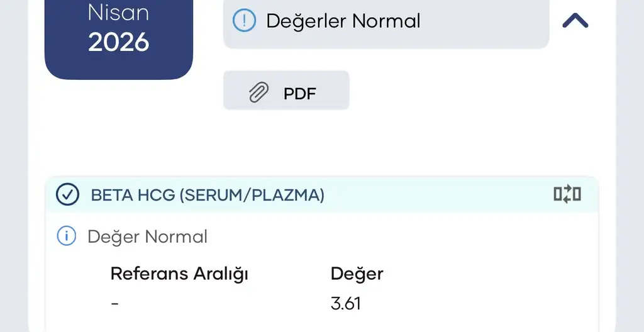Click the Nisan month label
This screenshot has height=332, width=644.
click(119, 13)
